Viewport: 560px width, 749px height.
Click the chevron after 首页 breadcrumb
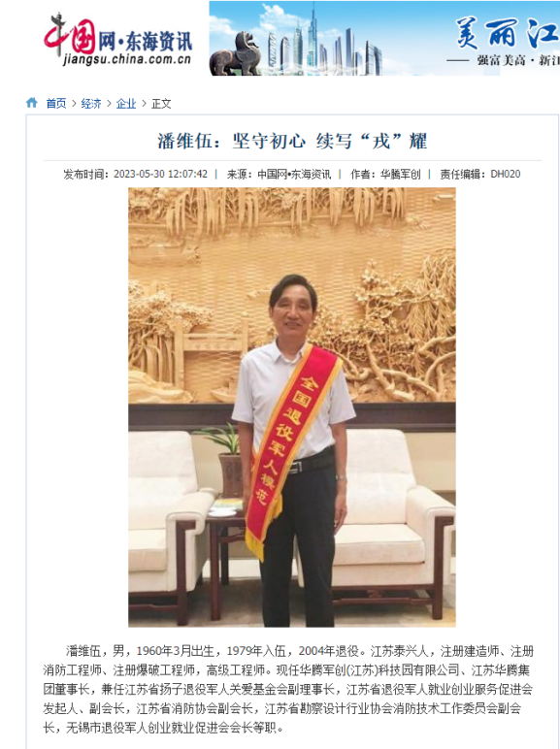[x=74, y=103]
